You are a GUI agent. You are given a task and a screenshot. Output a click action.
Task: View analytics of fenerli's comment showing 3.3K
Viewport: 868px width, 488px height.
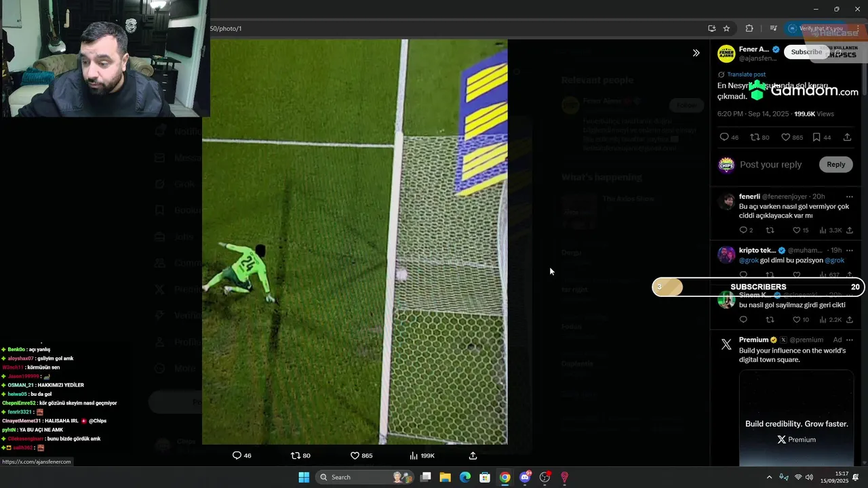tap(831, 230)
